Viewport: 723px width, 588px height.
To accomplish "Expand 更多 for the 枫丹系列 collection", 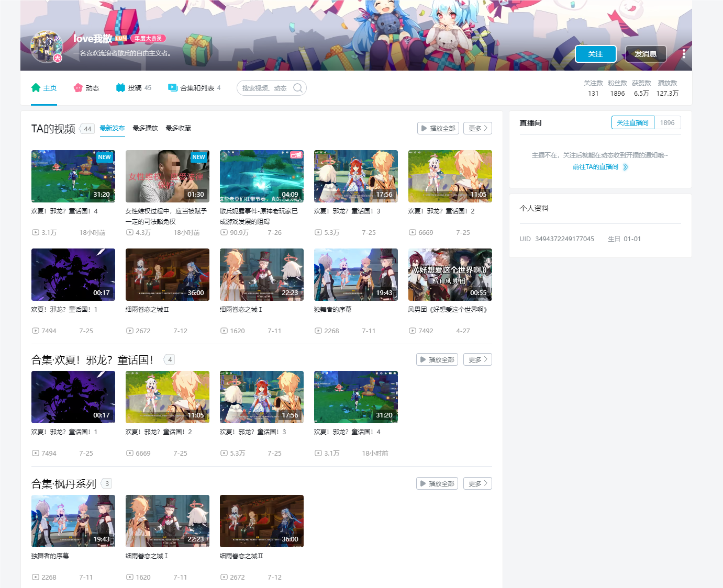I will 477,483.
